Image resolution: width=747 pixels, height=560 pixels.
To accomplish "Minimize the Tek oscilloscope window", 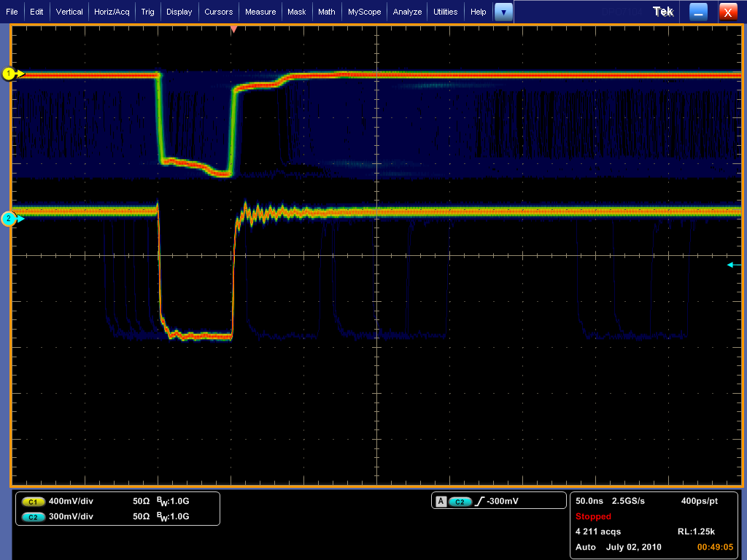I will click(698, 12).
